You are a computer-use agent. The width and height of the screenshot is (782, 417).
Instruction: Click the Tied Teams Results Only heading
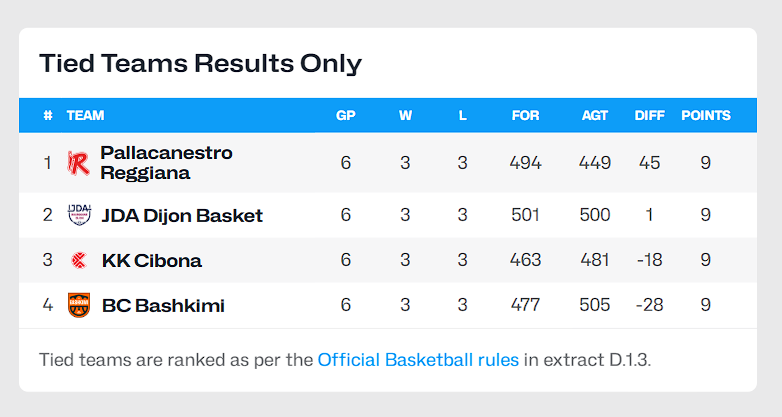point(200,63)
